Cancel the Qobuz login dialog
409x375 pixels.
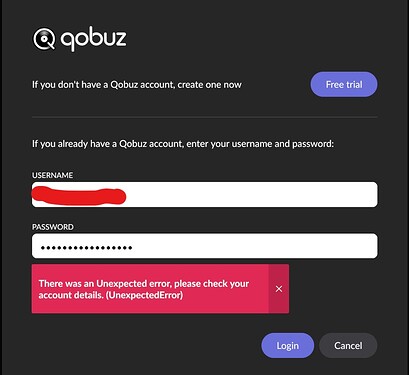pos(348,346)
